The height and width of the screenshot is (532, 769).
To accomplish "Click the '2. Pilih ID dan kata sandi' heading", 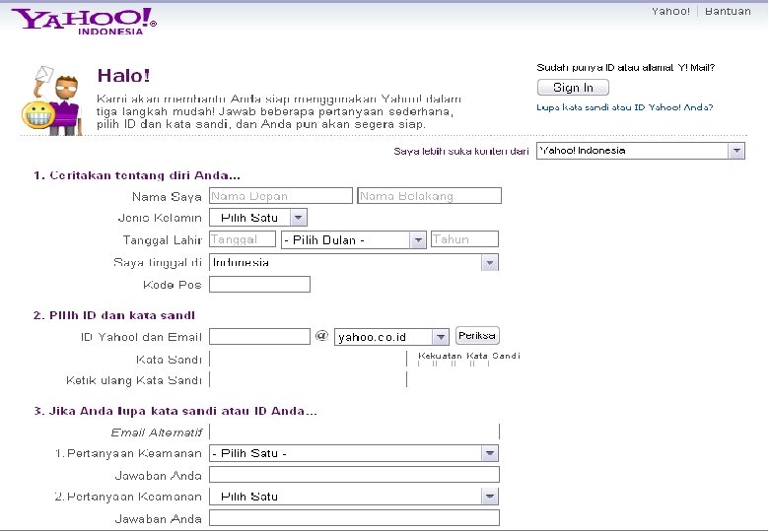I will [114, 315].
